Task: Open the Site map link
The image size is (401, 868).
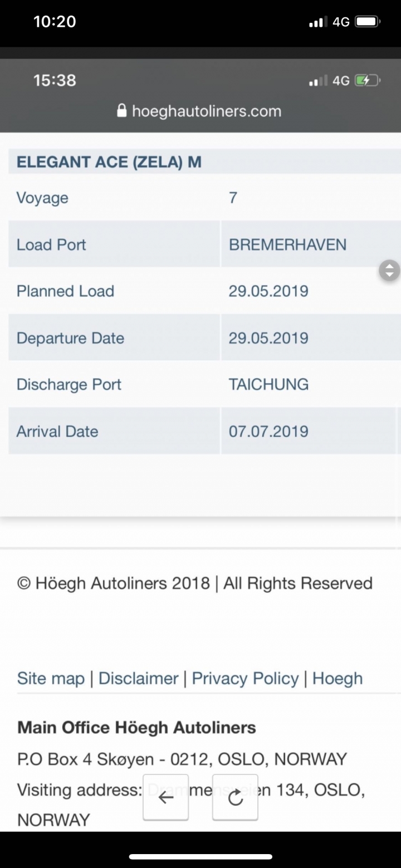Action: coord(51,678)
